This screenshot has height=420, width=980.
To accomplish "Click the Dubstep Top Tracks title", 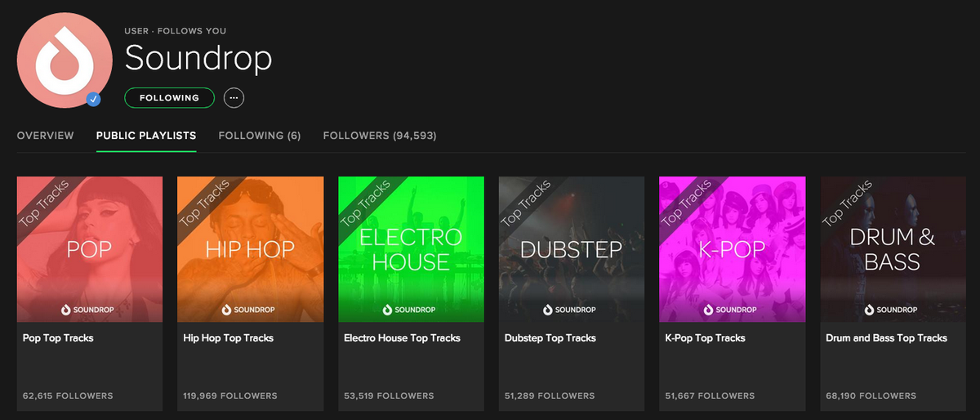I will (550, 337).
